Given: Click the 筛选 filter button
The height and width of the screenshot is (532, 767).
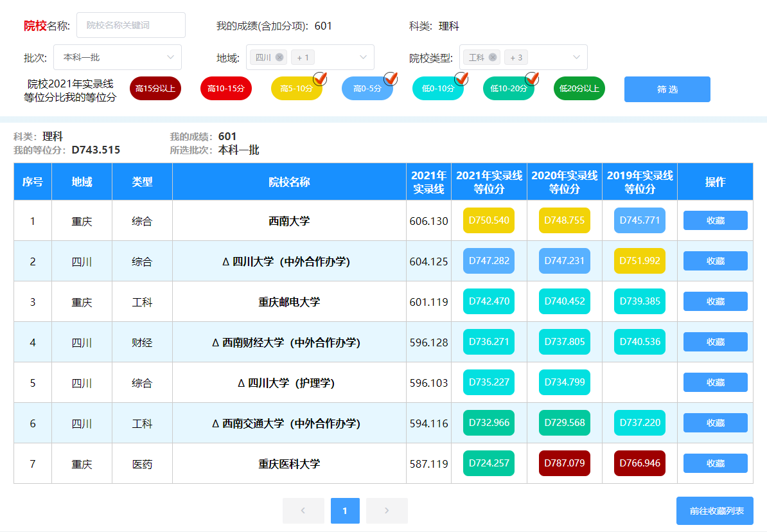Looking at the screenshot, I should pos(667,89).
